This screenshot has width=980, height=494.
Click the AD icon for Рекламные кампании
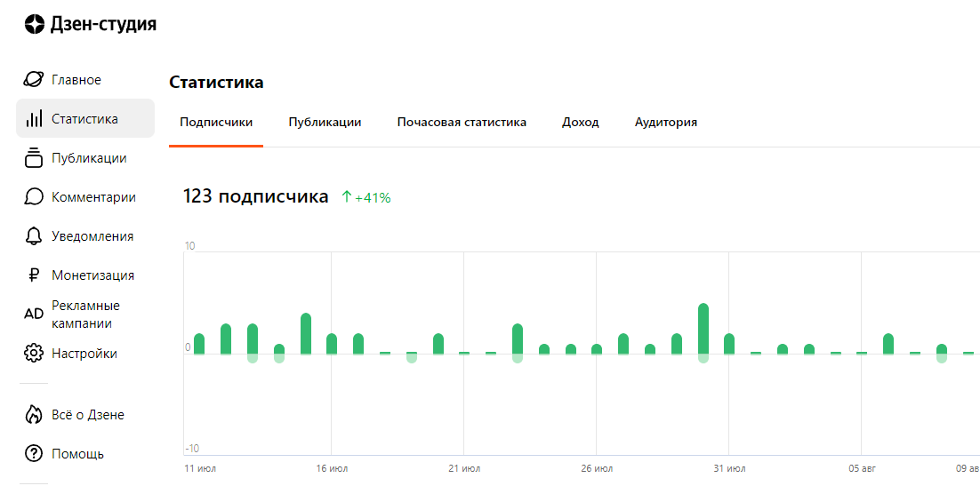[x=34, y=315]
